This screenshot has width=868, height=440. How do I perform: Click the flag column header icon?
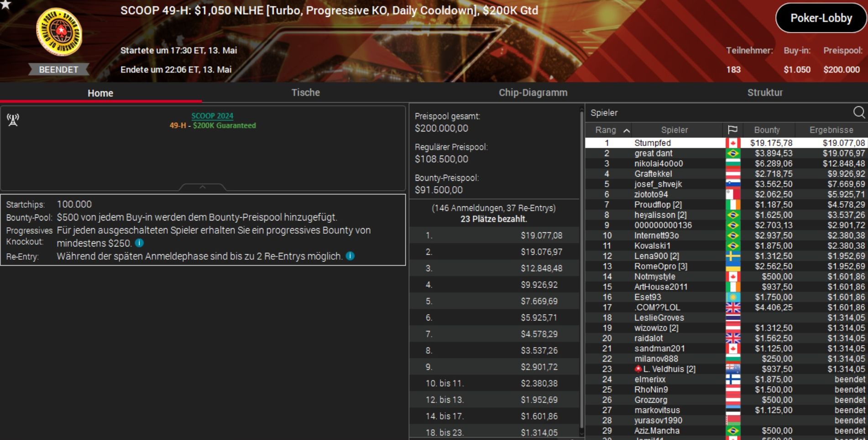click(732, 130)
